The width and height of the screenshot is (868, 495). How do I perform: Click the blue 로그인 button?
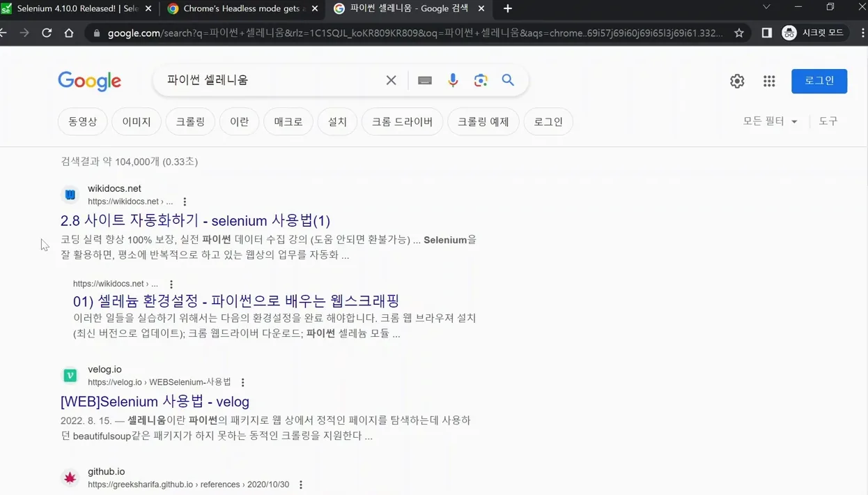[819, 81]
